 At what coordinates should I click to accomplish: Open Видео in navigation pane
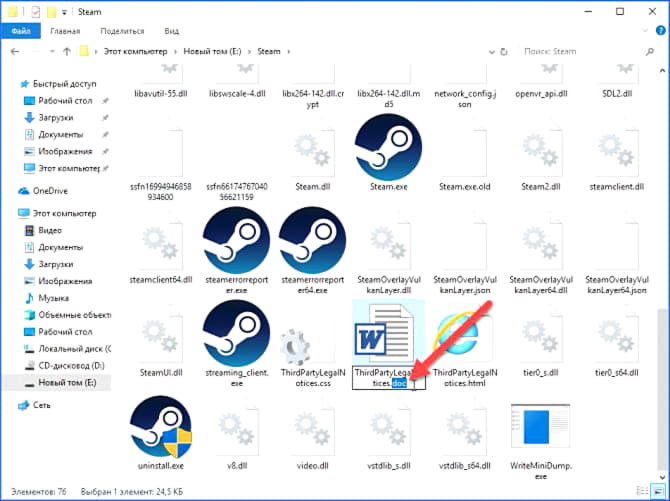tap(50, 230)
